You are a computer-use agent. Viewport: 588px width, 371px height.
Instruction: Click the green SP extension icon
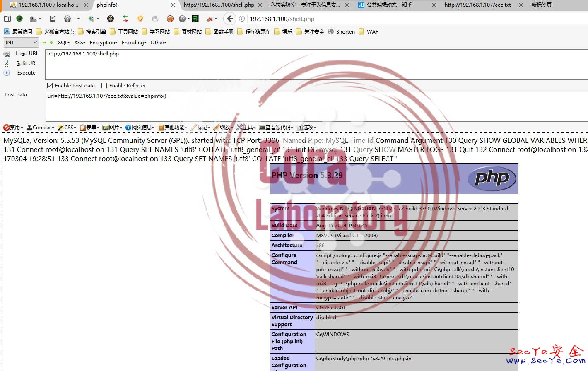(195, 19)
